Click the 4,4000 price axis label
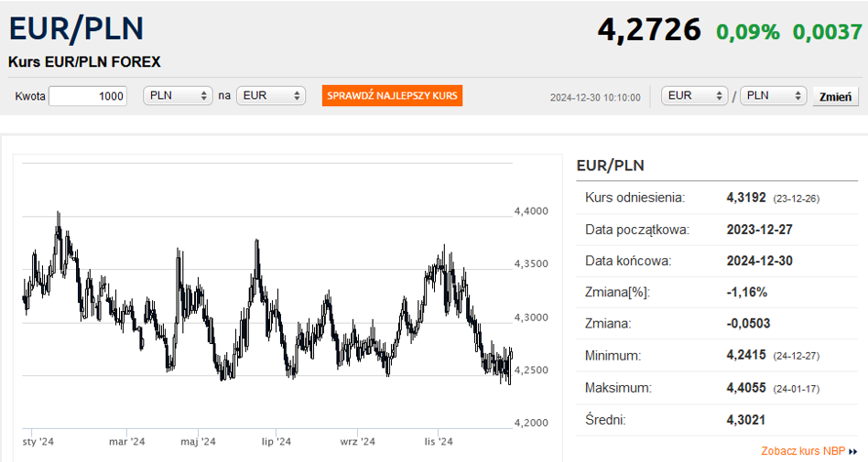868x462 pixels. (531, 210)
